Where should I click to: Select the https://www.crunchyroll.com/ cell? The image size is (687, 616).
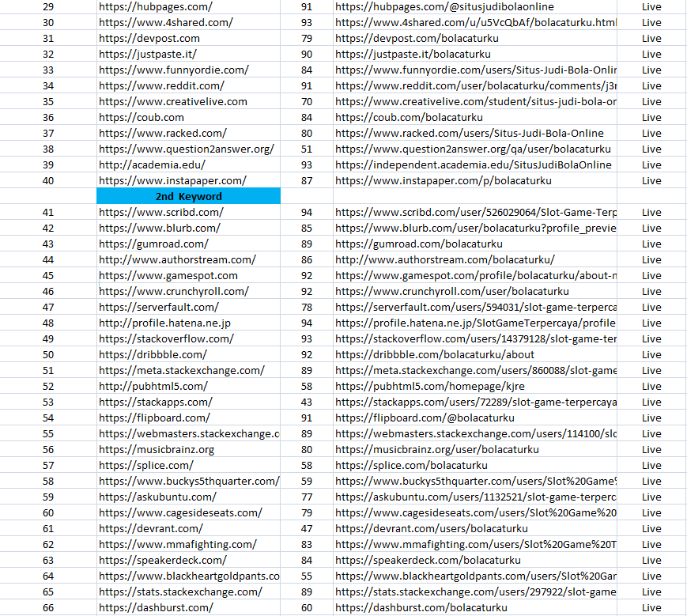[188, 291]
